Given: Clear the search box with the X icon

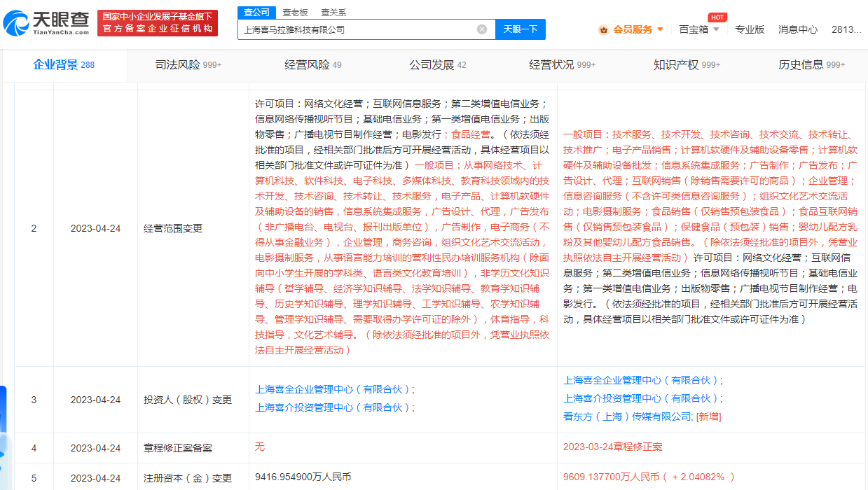Looking at the screenshot, I should pos(482,29).
